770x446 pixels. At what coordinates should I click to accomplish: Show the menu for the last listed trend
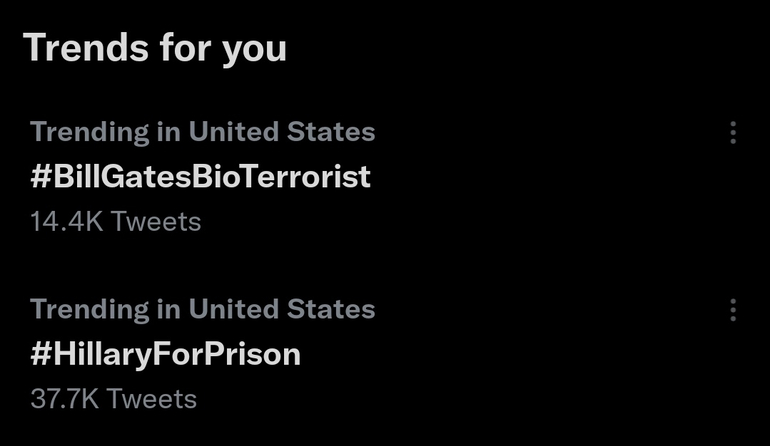click(733, 310)
